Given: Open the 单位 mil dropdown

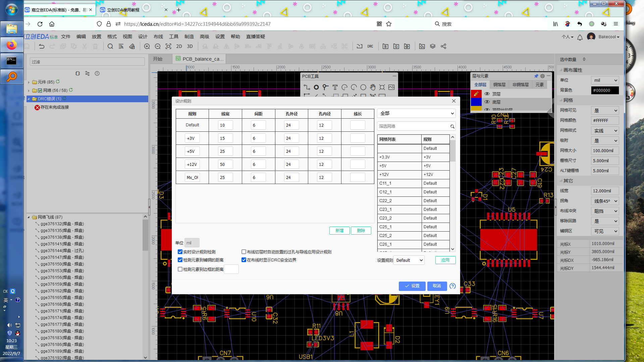Looking at the screenshot, I should click(605, 80).
